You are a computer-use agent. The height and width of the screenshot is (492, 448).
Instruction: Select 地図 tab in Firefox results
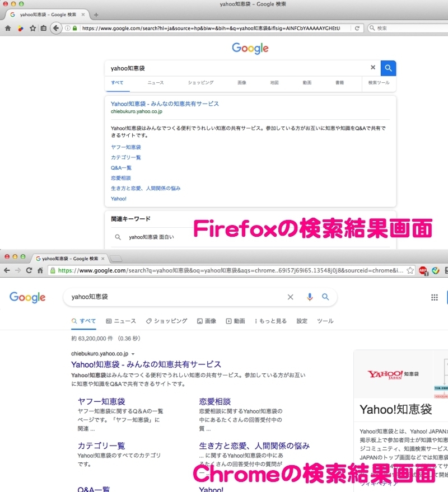(274, 82)
